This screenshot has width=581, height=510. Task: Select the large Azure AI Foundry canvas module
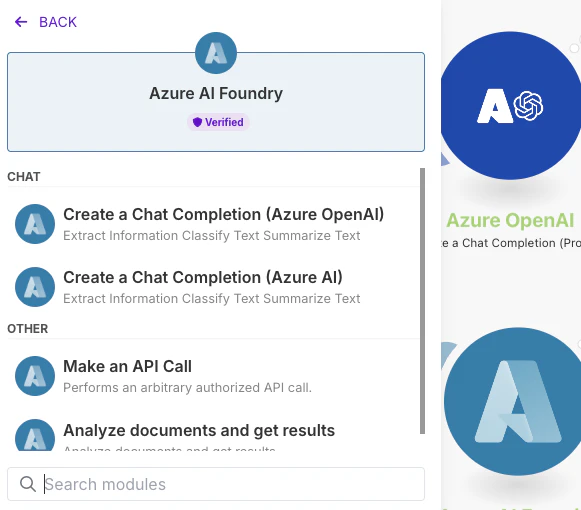click(x=513, y=401)
